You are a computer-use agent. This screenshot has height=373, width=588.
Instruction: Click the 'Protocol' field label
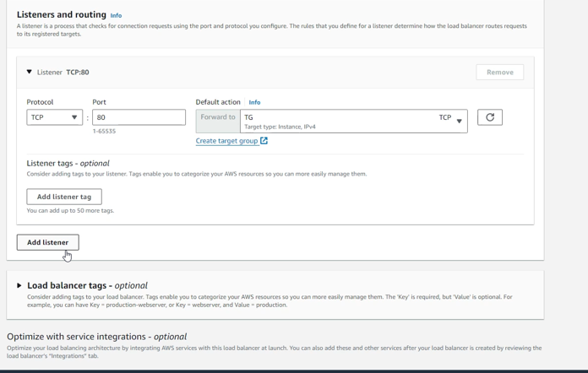[40, 102]
